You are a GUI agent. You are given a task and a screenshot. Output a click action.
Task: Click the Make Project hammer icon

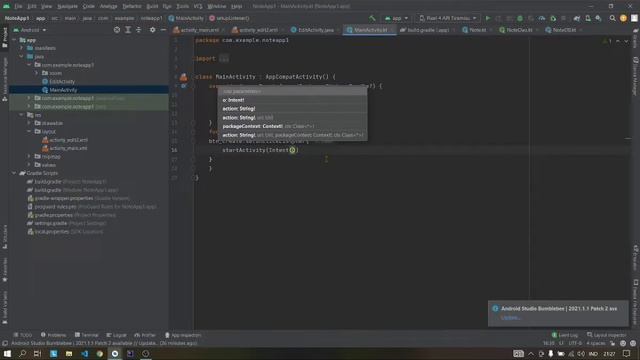point(372,18)
